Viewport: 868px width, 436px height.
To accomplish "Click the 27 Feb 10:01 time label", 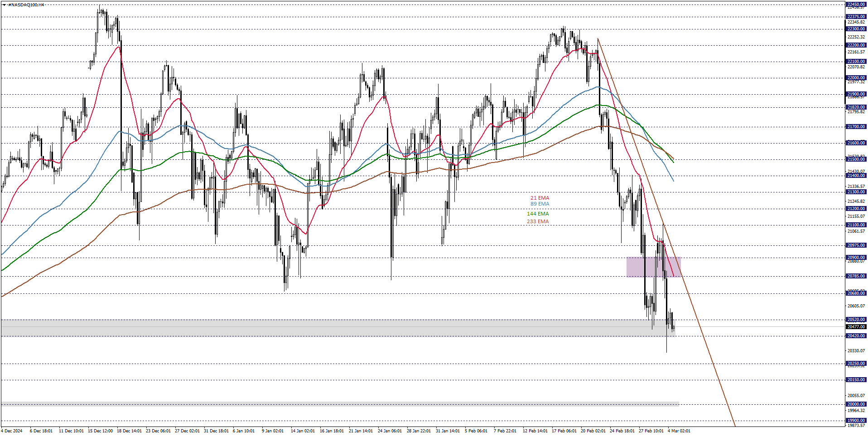I will click(651, 431).
